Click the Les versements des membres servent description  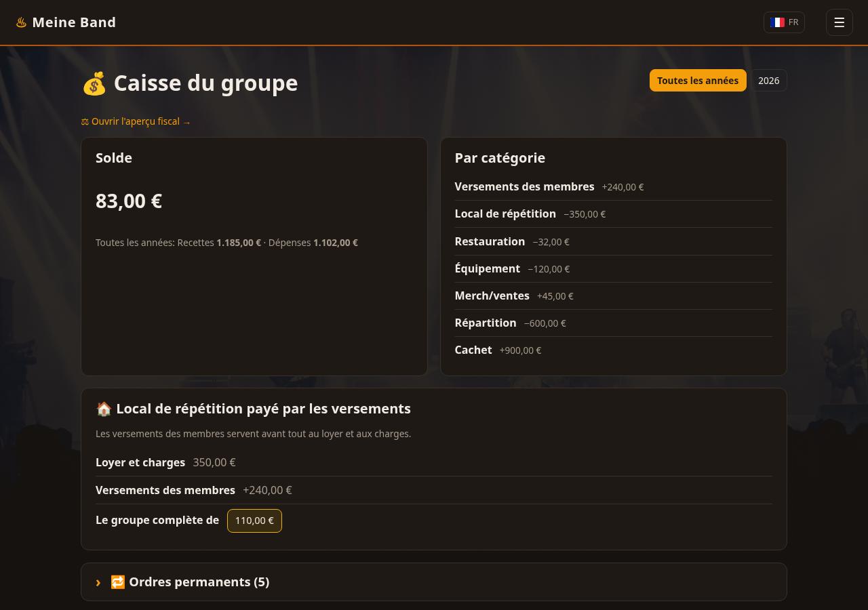click(253, 434)
